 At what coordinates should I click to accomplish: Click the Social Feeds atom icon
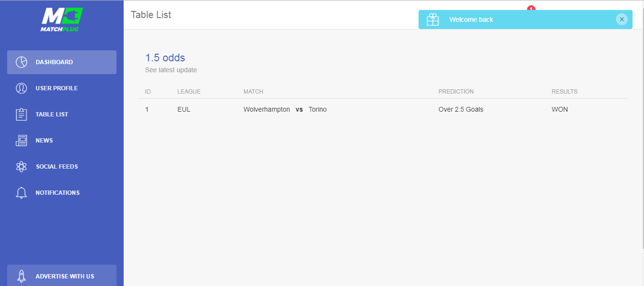[21, 167]
